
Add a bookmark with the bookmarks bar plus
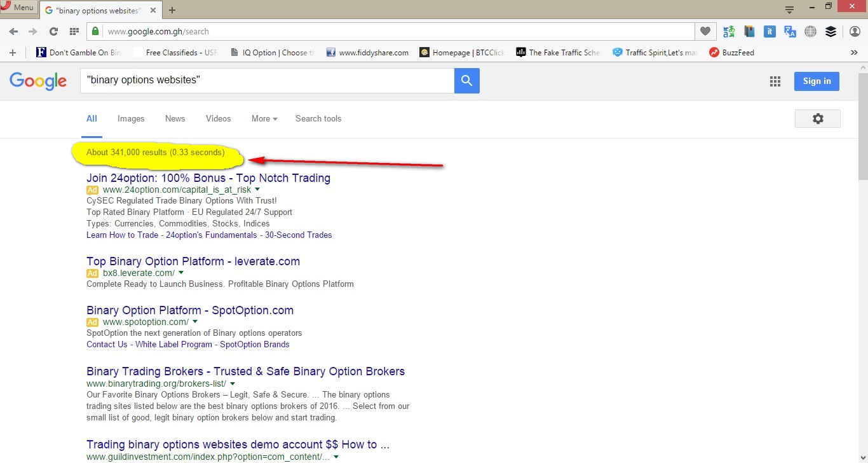(x=13, y=52)
